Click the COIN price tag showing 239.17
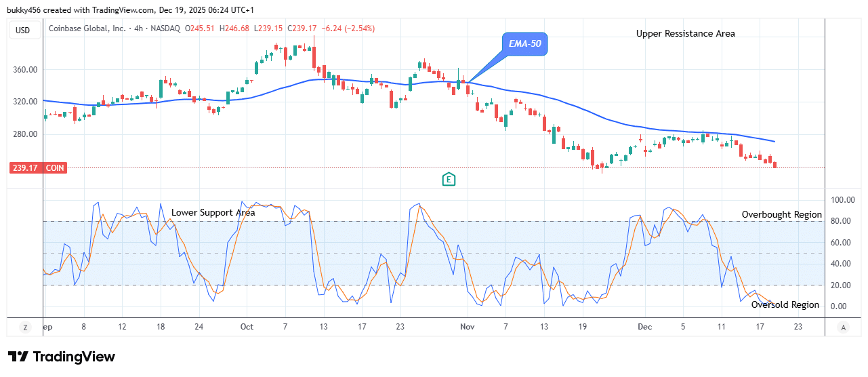868x377 pixels. click(38, 167)
